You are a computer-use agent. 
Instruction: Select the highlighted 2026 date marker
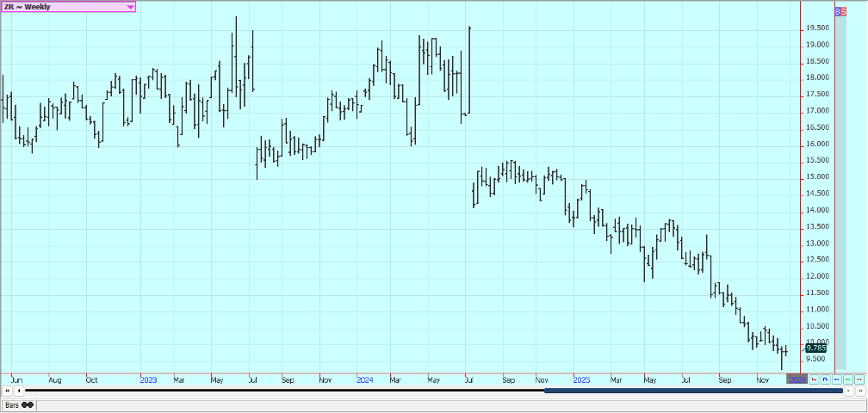pos(797,379)
